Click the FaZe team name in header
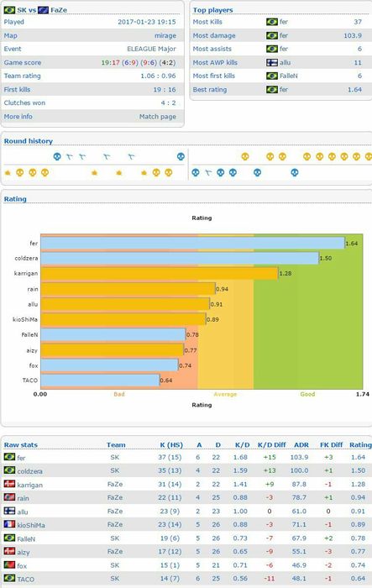Viewport: 372px width, 588px height. click(59, 10)
